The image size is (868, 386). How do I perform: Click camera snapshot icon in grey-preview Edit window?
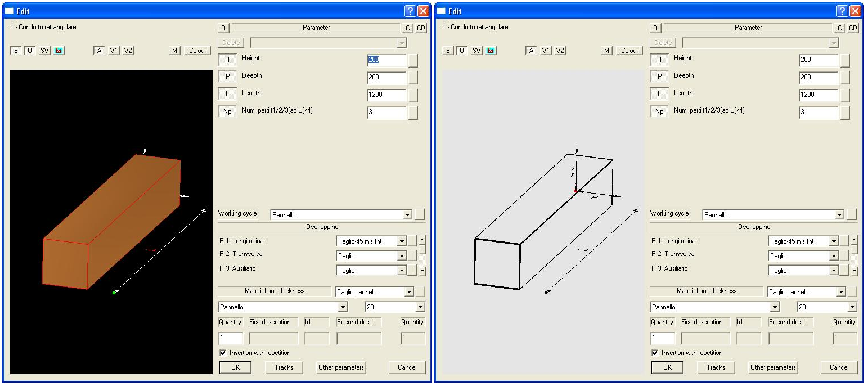point(491,51)
